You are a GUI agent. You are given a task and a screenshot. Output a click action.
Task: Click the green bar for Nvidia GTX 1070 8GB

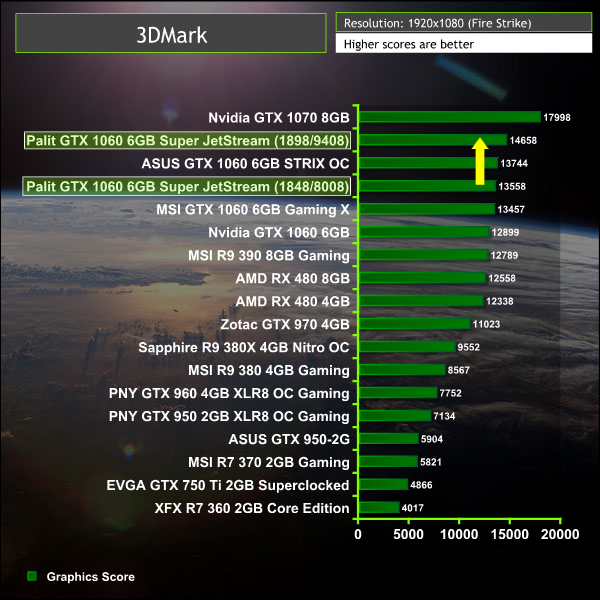pos(450,117)
